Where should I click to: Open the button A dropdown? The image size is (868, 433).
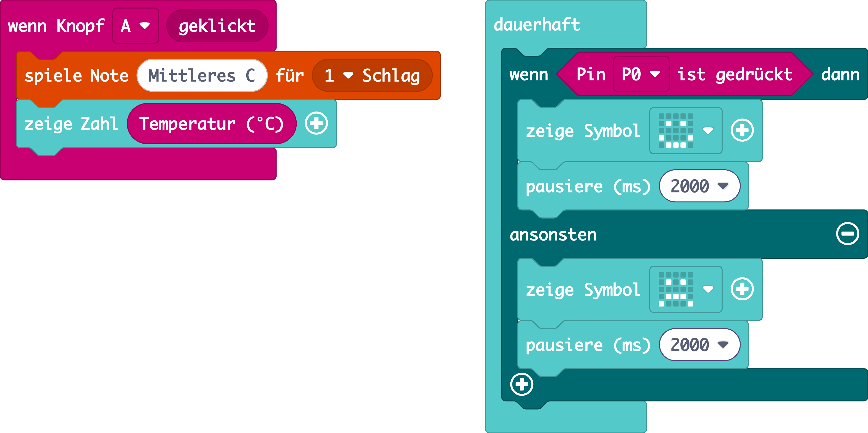(136, 26)
